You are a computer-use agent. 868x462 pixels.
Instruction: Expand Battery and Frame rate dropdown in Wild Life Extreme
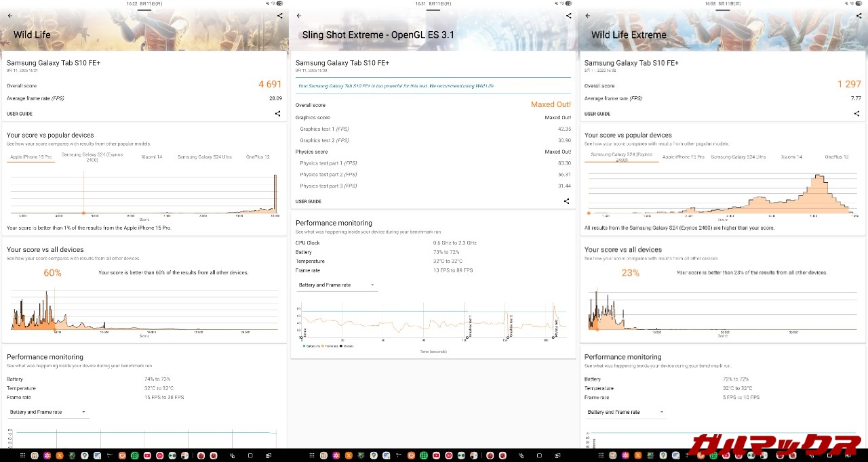(x=625, y=412)
